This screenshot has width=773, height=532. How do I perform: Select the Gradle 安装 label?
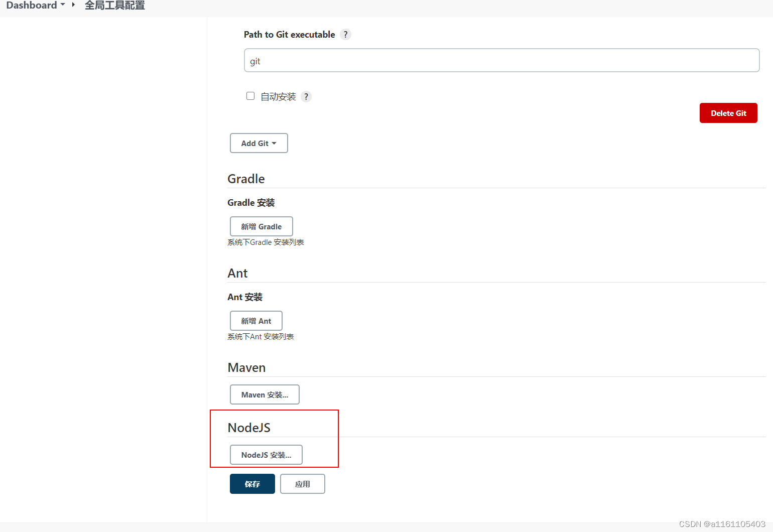[x=251, y=203]
